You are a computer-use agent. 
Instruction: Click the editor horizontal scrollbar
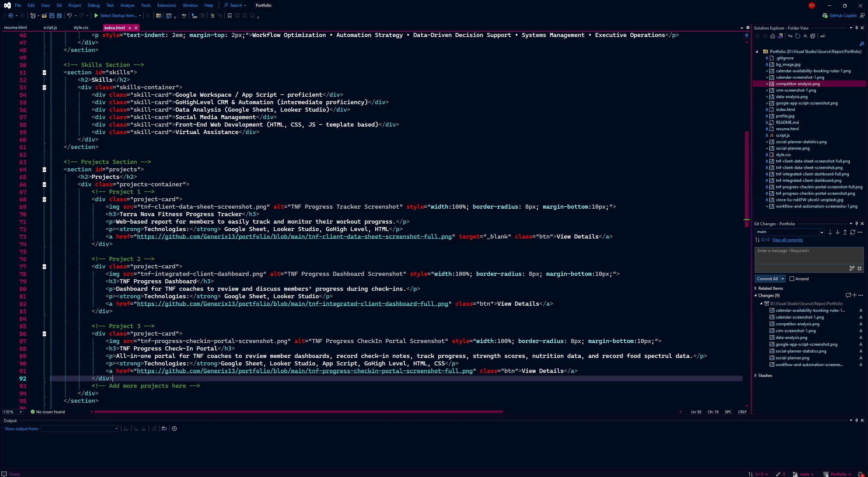click(x=298, y=412)
